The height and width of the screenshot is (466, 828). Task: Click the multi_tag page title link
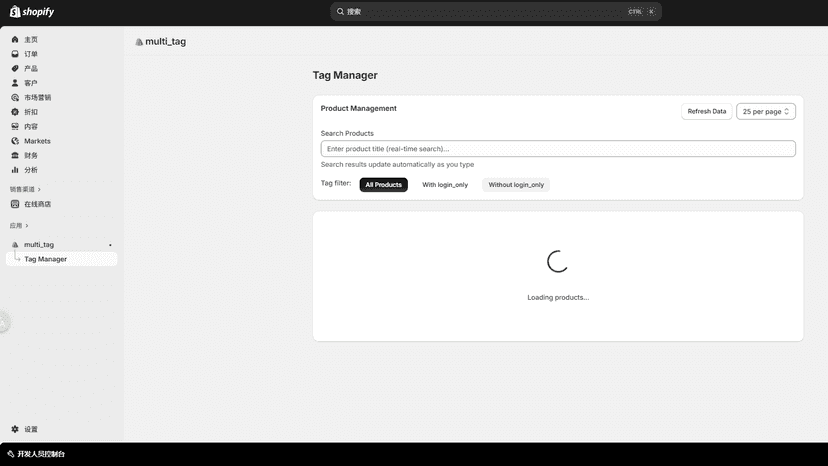[x=165, y=42]
